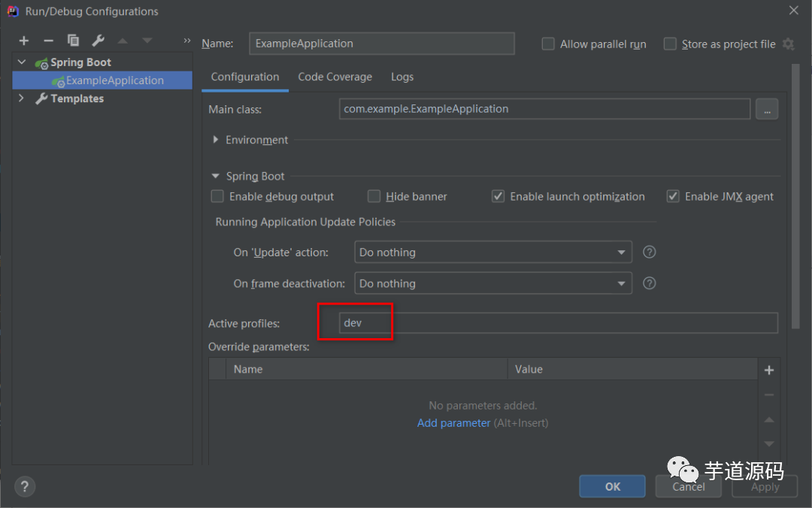Image resolution: width=812 pixels, height=508 pixels.
Task: Add a new configuration with plus icon
Action: [24, 41]
